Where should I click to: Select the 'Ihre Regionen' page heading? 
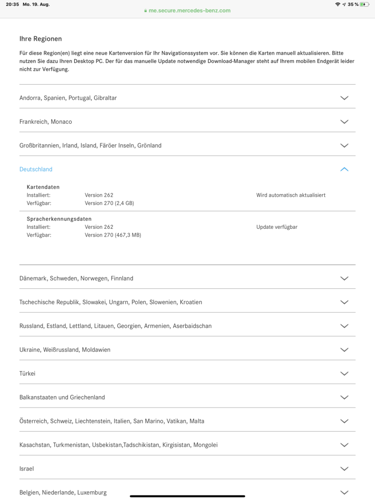[41, 39]
